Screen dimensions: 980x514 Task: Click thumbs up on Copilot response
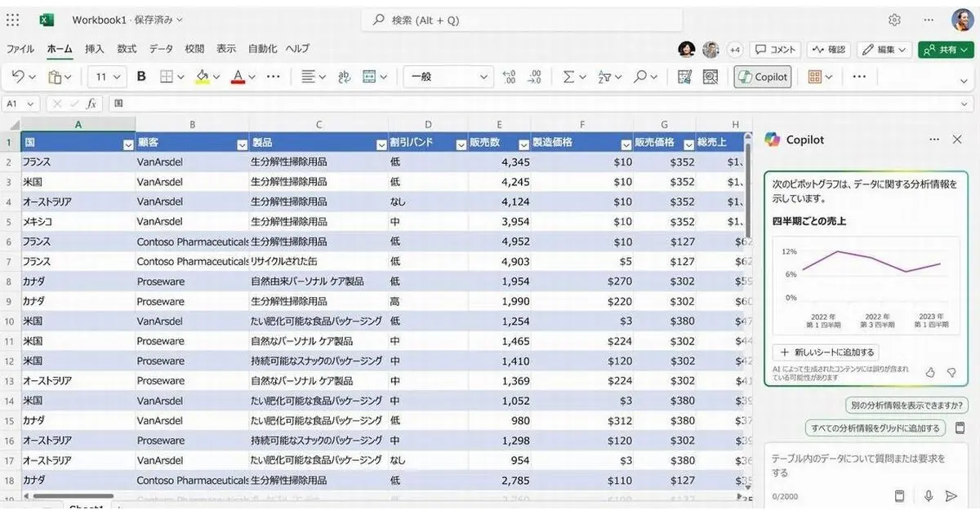930,373
